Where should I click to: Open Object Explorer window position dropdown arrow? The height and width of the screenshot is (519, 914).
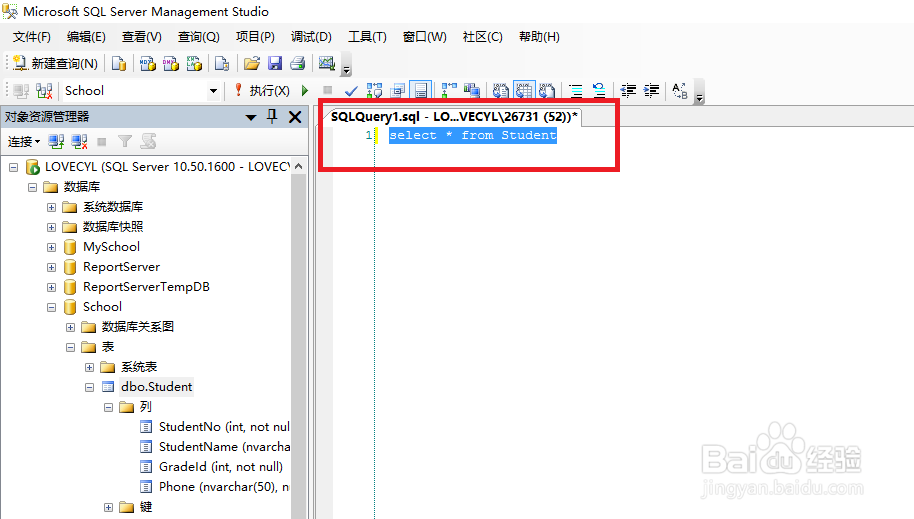click(251, 117)
